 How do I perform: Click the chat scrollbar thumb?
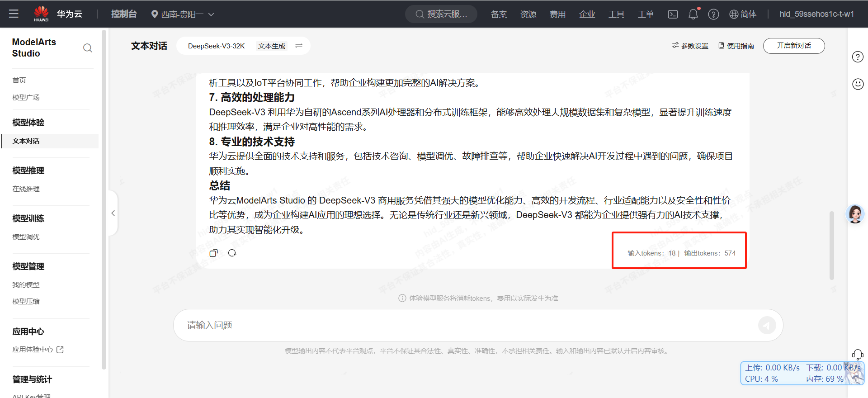(831, 245)
